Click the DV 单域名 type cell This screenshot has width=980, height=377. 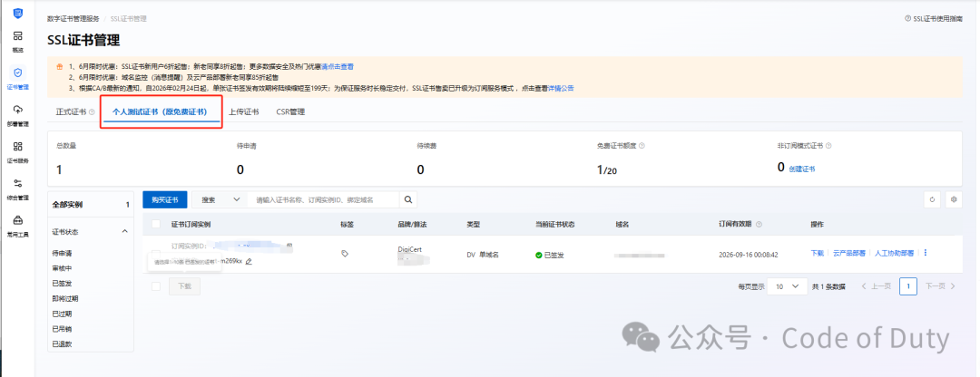[482, 255]
